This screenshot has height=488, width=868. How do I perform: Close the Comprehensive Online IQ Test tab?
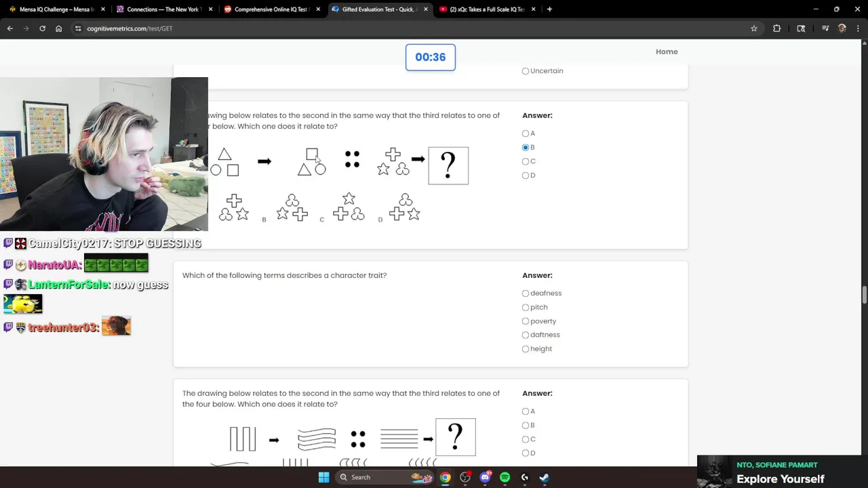click(318, 9)
